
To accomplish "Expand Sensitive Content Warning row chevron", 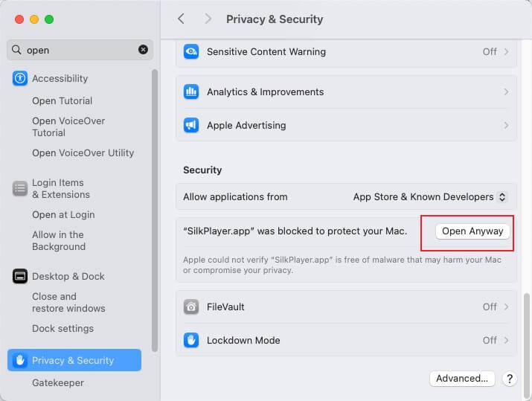I will 506,51.
